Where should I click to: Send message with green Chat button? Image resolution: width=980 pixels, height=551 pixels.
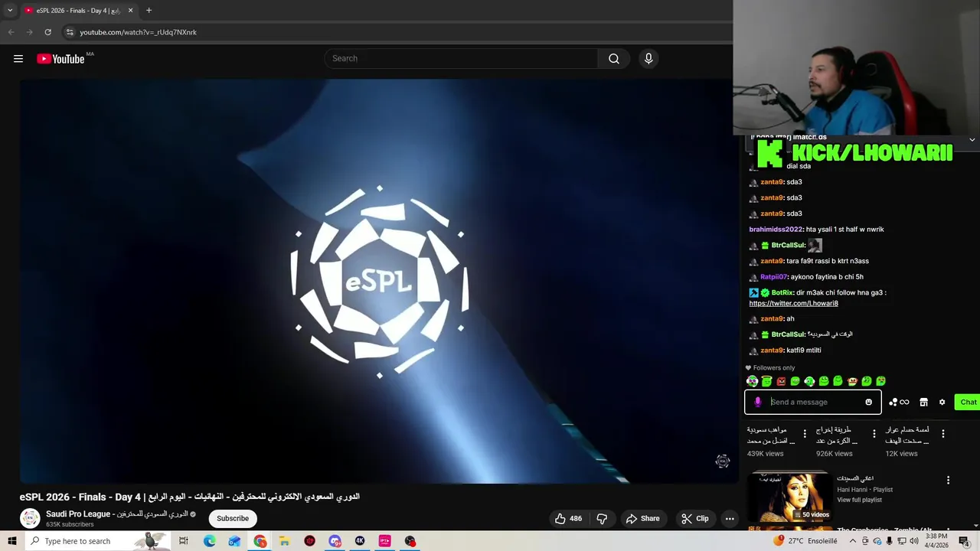click(968, 402)
